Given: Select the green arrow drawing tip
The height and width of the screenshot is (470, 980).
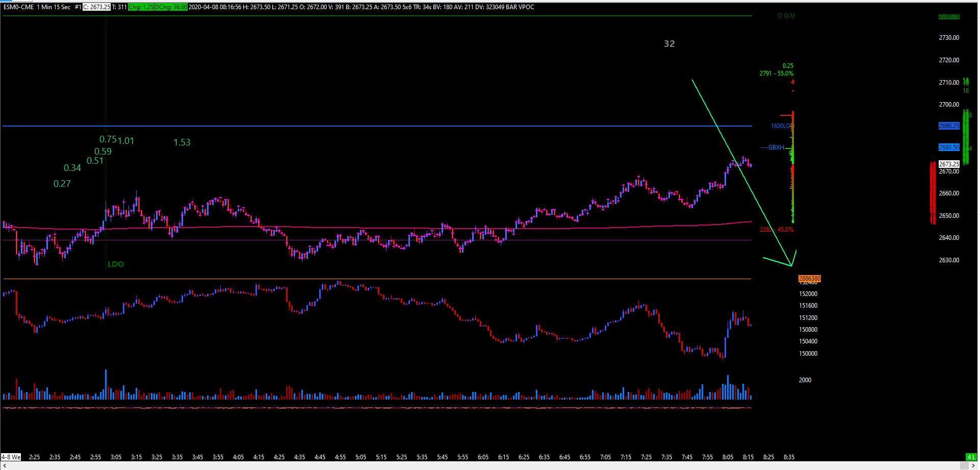Looking at the screenshot, I should [x=791, y=265].
